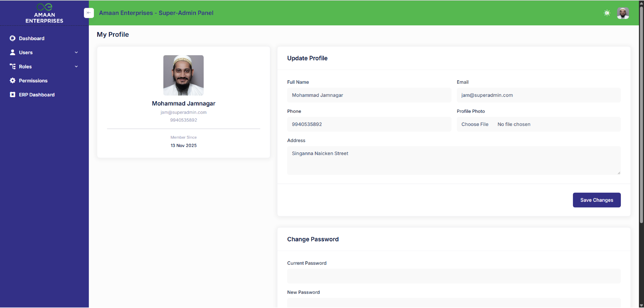644x308 pixels.
Task: Expand the Users submenu chevron
Action: (x=76, y=53)
